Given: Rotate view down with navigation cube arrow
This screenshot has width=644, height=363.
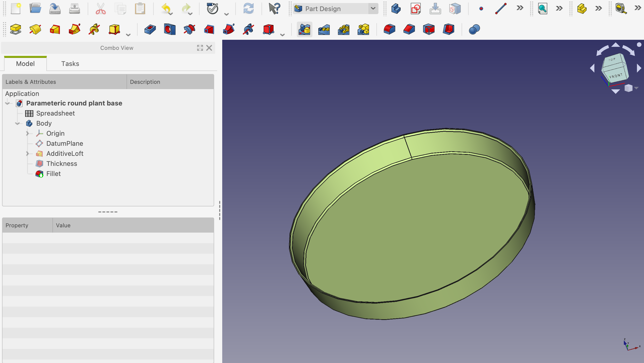Looking at the screenshot, I should click(x=616, y=92).
